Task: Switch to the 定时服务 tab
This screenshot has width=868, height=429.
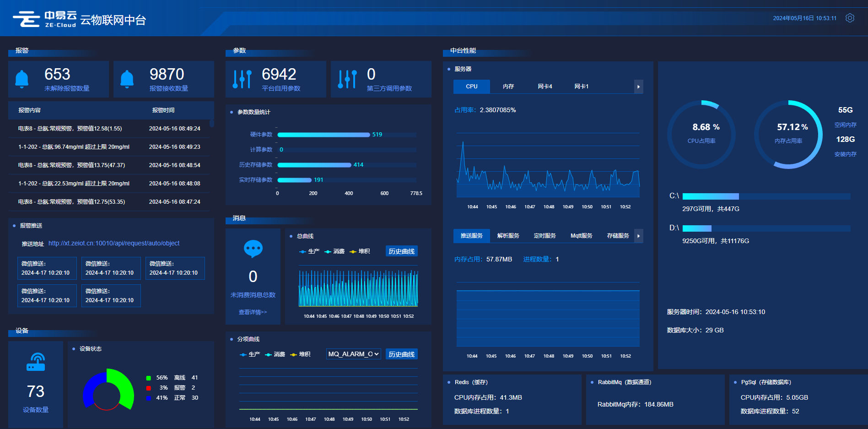Action: click(545, 236)
